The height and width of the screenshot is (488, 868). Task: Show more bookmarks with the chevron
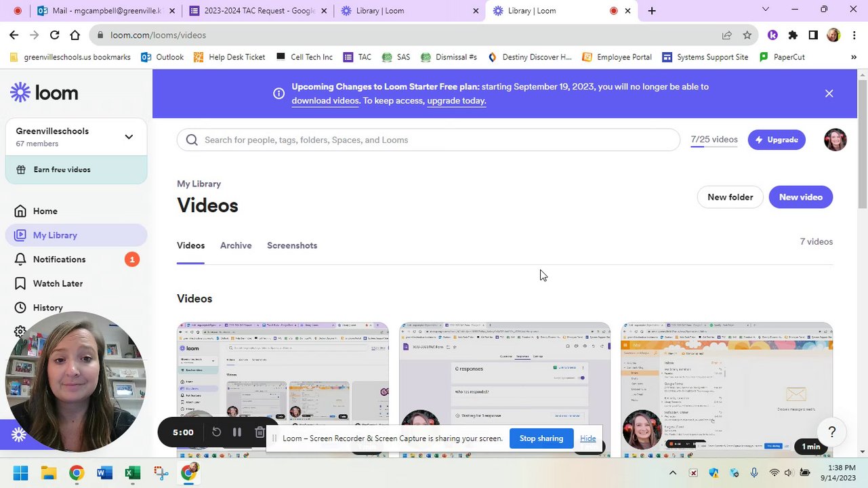click(854, 57)
